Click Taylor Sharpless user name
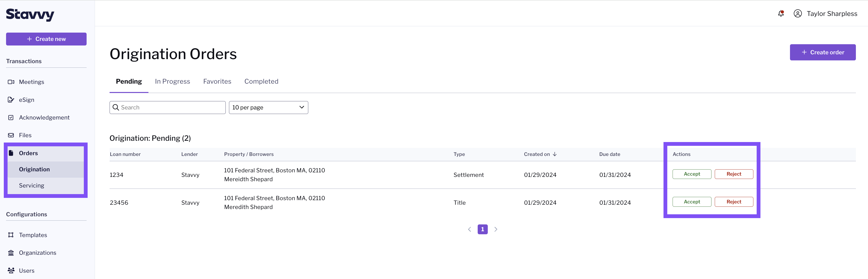 pos(832,14)
